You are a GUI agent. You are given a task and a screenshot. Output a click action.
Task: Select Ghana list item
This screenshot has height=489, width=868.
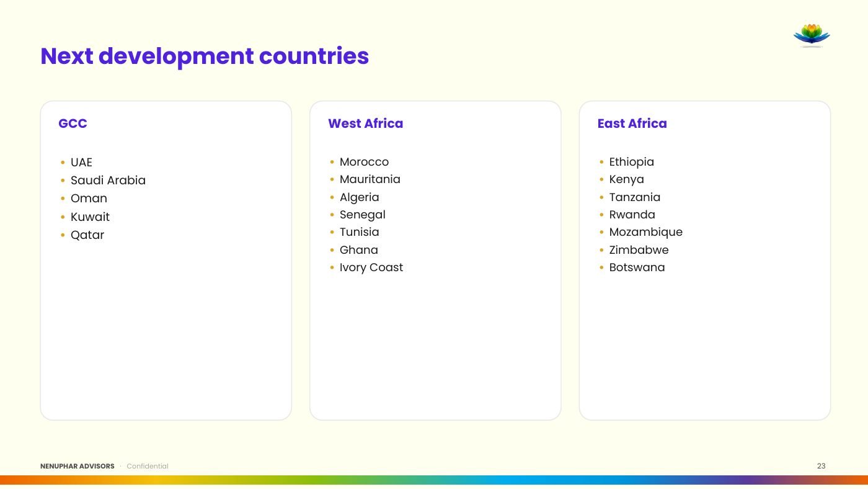(358, 250)
